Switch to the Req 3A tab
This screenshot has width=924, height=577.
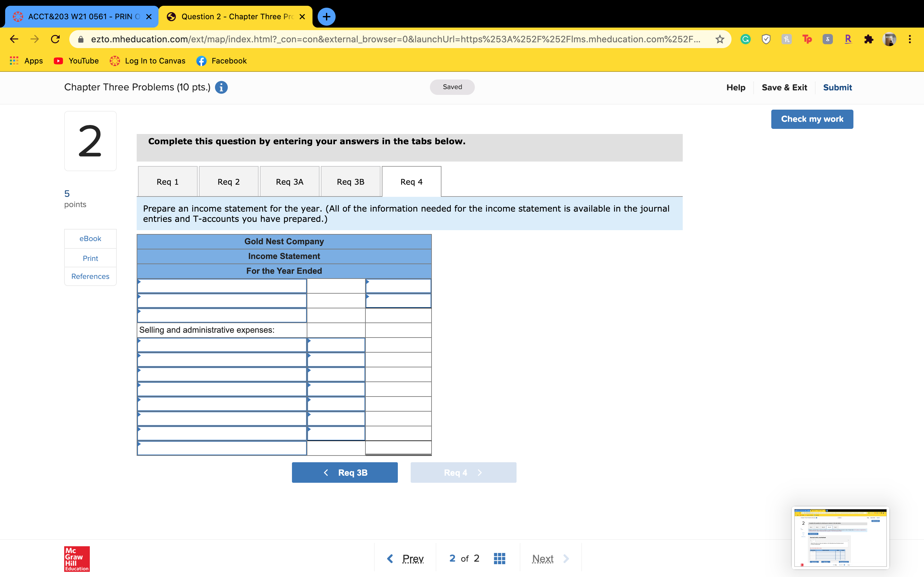[x=289, y=182]
